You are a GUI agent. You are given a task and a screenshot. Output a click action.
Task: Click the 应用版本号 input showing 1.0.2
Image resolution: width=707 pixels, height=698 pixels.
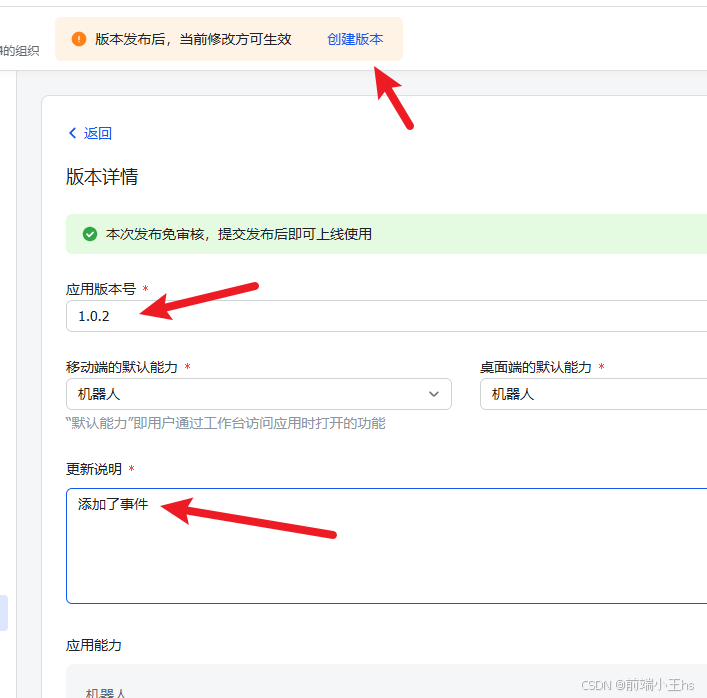coord(386,316)
